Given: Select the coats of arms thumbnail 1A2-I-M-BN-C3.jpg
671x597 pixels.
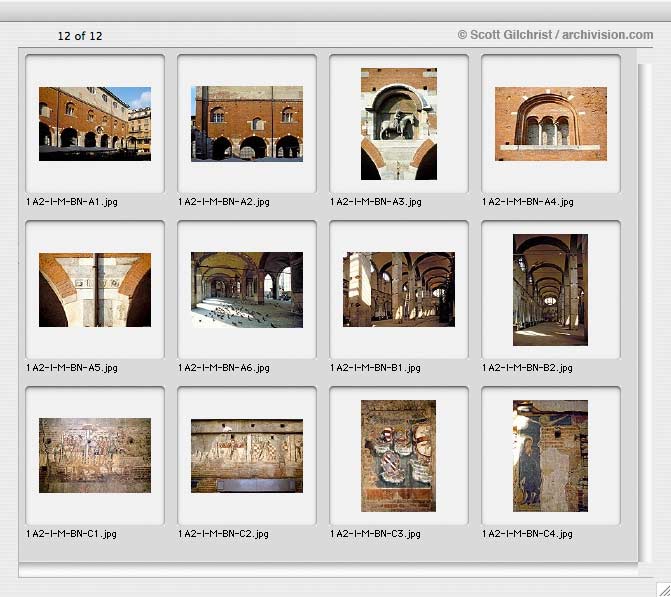Looking at the screenshot, I should click(x=398, y=456).
